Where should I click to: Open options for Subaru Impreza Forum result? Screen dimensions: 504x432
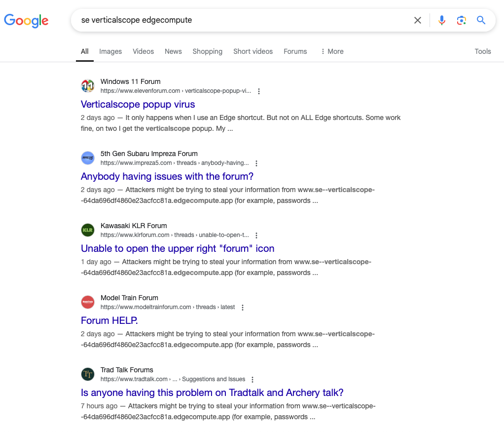256,163
